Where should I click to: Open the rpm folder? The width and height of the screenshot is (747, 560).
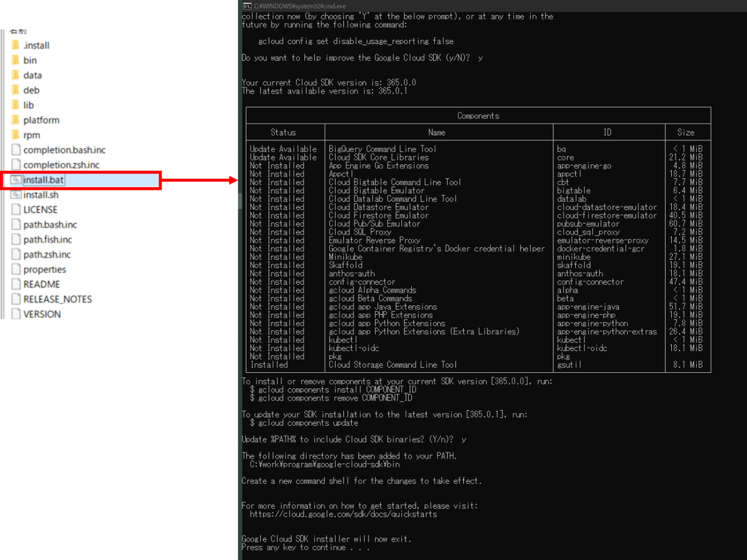point(31,134)
